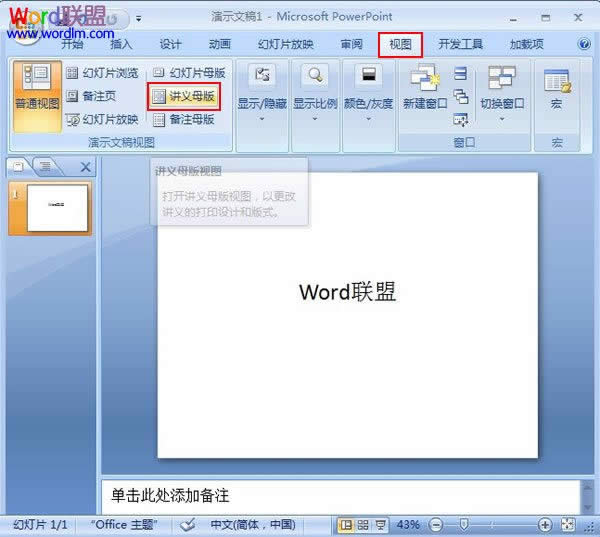600x537 pixels.
Task: Start Slide Show from ribbon (幻灯片放映)
Action: pos(102,120)
